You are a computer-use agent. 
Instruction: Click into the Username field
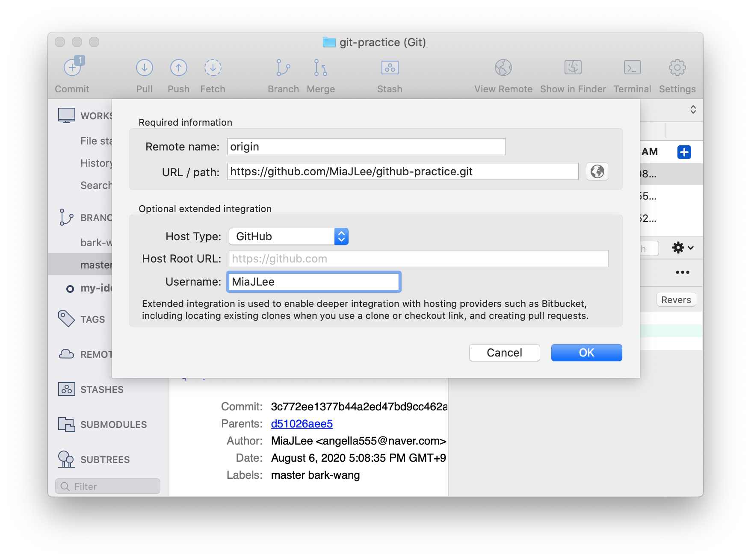[314, 282]
